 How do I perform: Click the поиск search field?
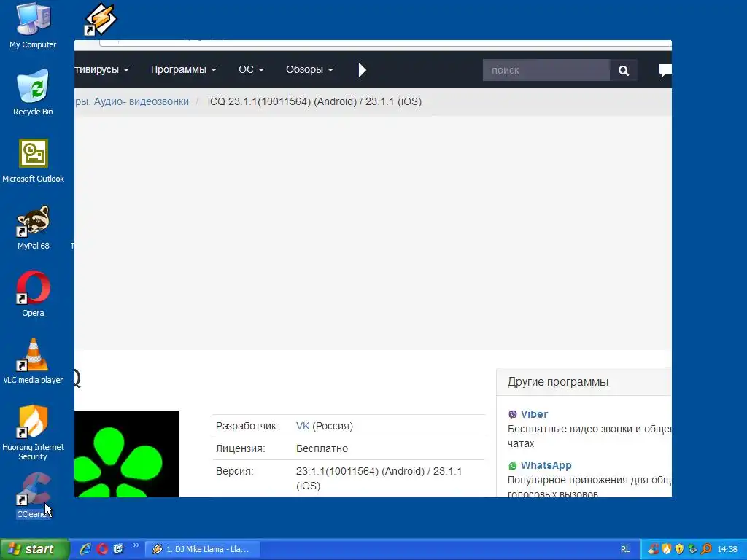546,71
